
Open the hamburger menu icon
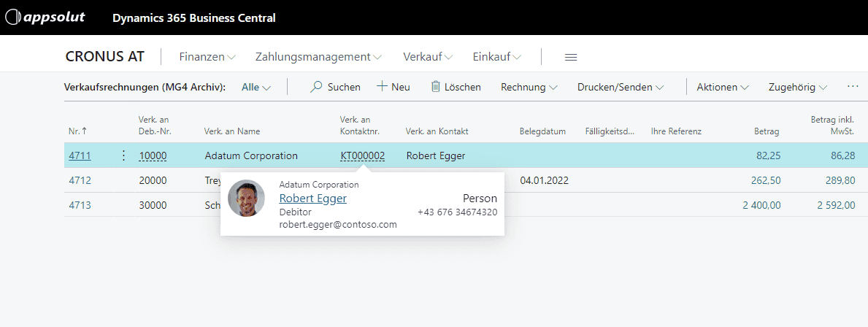tap(571, 57)
